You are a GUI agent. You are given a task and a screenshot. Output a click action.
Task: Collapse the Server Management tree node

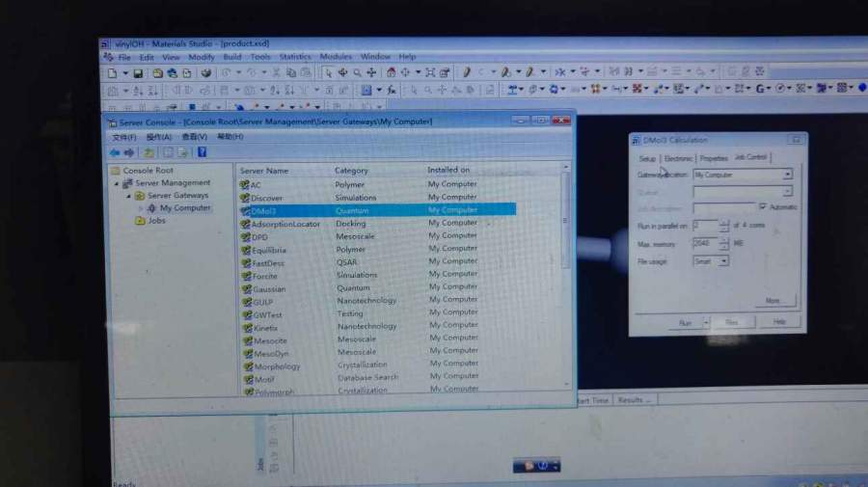[117, 183]
